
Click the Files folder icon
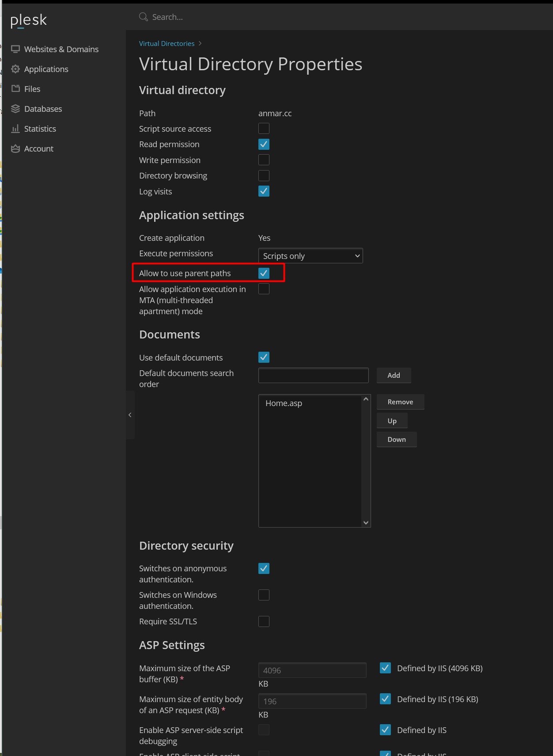tap(15, 89)
